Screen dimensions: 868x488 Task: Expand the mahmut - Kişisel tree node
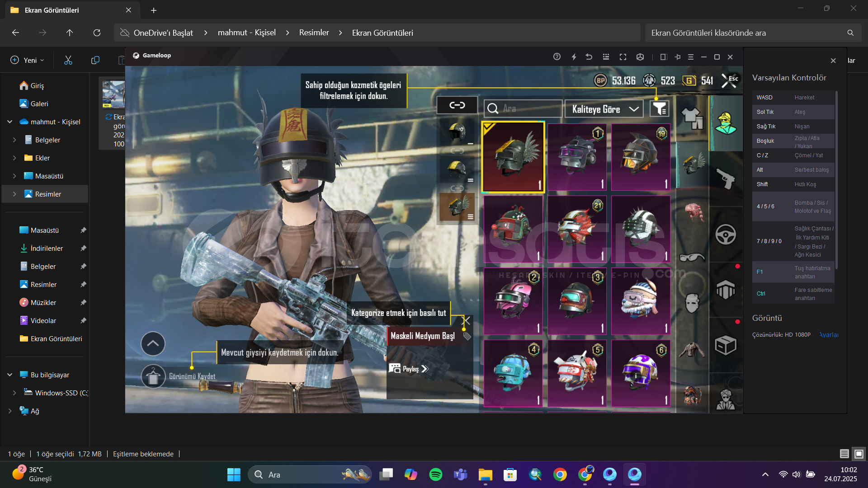(x=9, y=122)
